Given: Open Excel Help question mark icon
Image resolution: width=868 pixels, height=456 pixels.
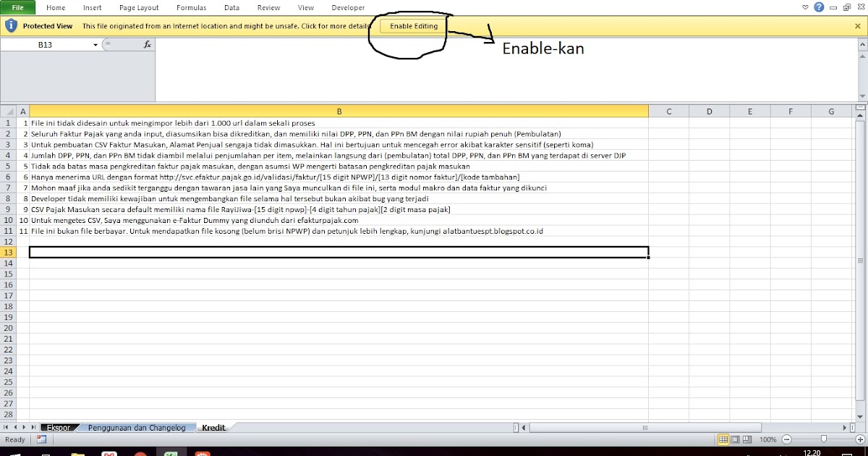Looking at the screenshot, I should (x=817, y=8).
